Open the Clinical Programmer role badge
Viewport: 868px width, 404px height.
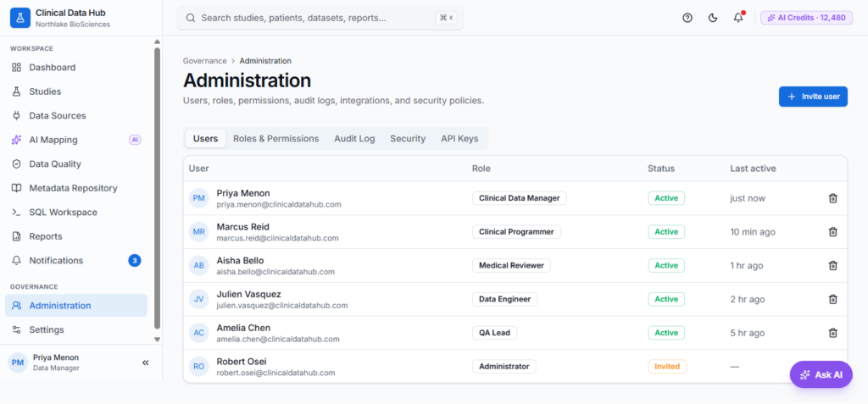click(516, 232)
